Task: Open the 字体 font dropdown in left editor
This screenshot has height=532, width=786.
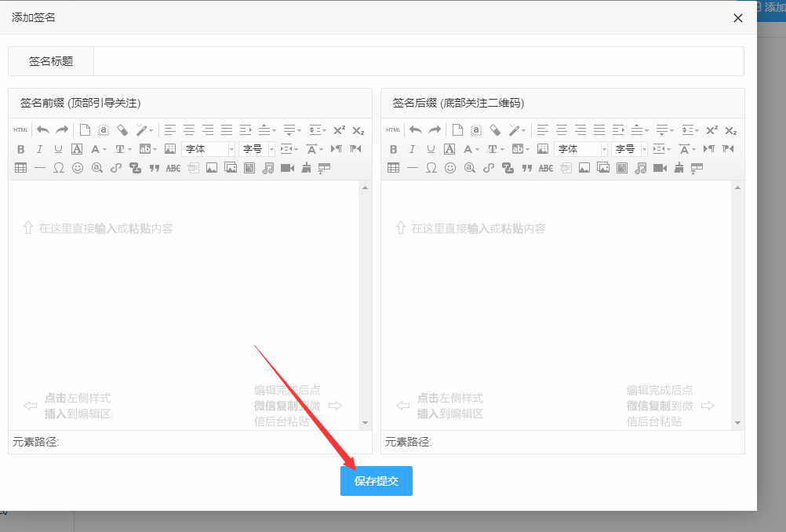Action: (x=206, y=148)
